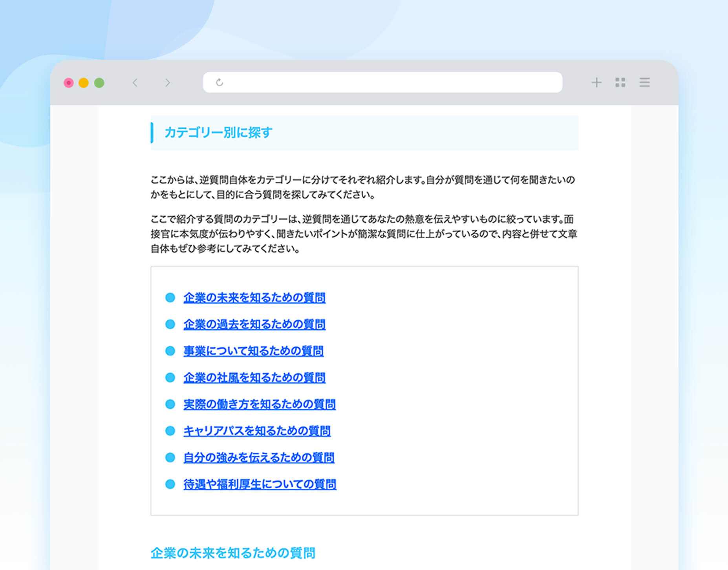Open link 企業の過去を知るための質問
Image resolution: width=728 pixels, height=570 pixels.
pyautogui.click(x=254, y=324)
